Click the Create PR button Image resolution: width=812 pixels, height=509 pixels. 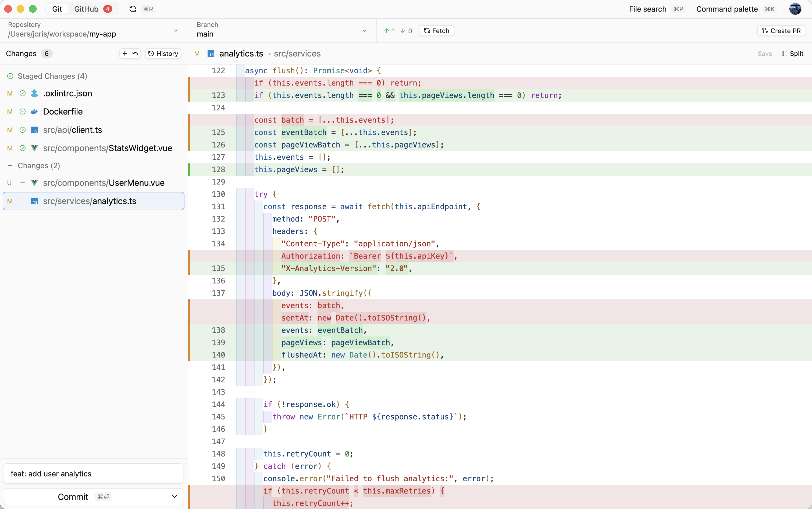[x=781, y=31]
